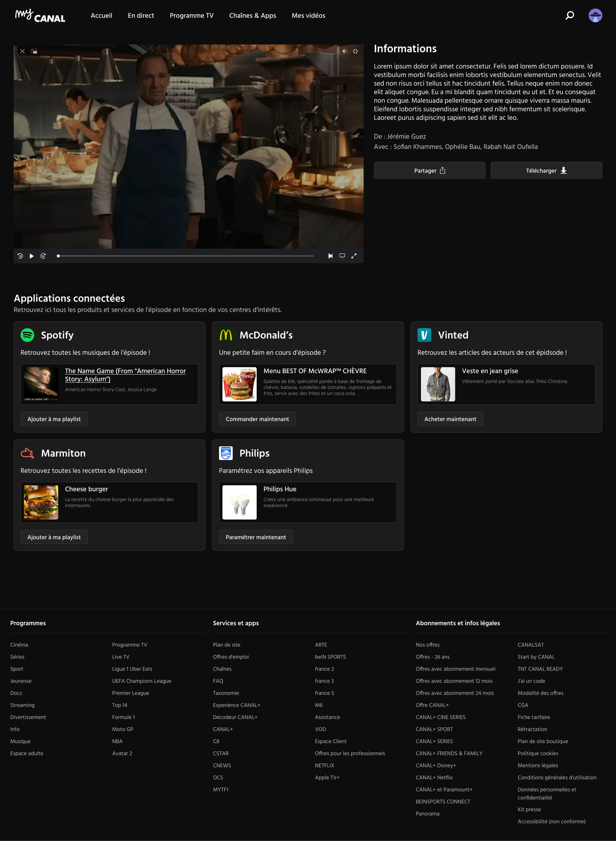Open the Philips Hue bulbs thumbnail

click(239, 502)
